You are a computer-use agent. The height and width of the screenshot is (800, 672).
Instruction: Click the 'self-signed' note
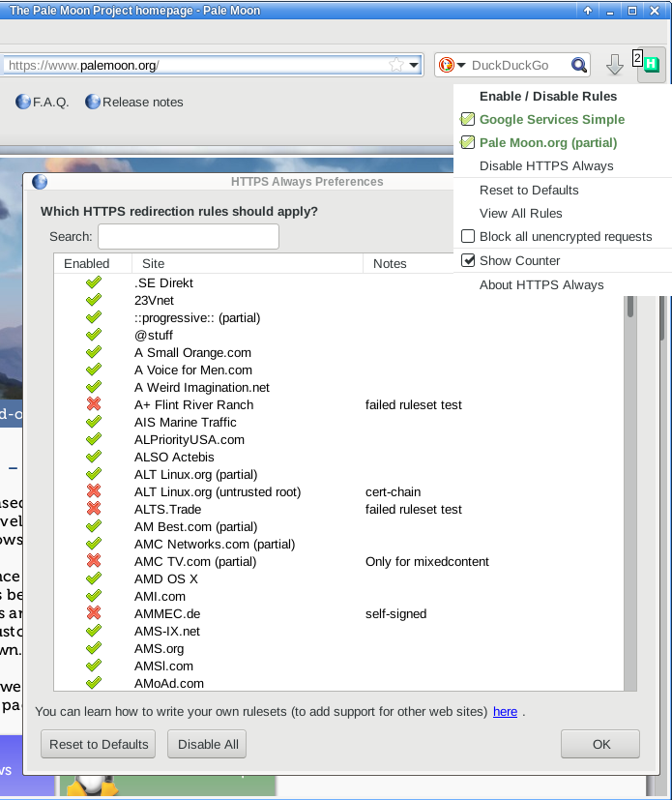(395, 613)
